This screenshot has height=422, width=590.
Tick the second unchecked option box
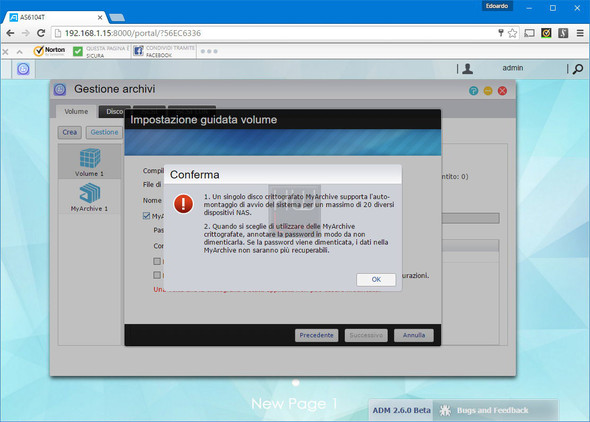coord(157,275)
